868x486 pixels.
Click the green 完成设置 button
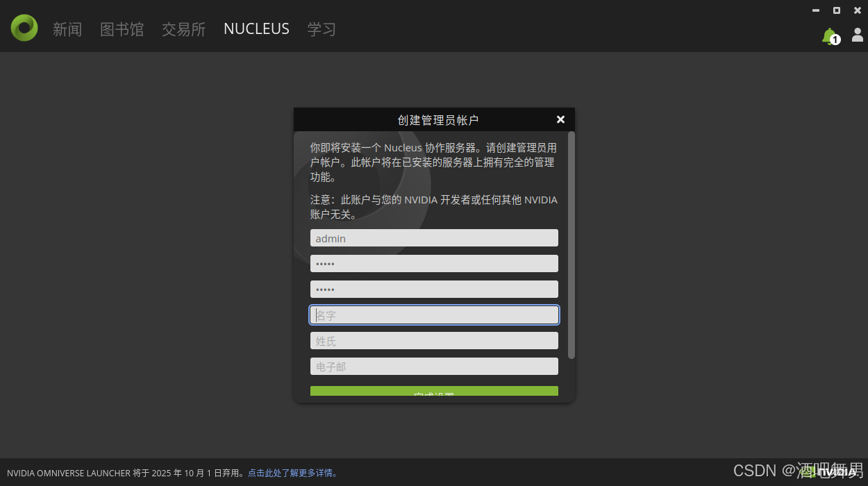tap(434, 391)
